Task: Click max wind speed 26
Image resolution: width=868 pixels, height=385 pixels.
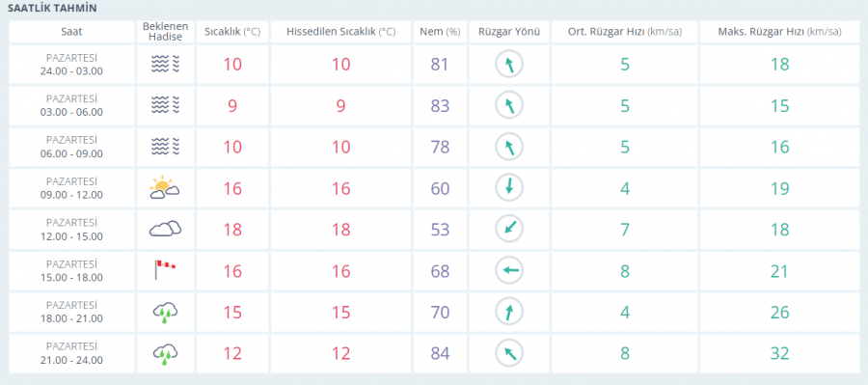Action: (779, 313)
